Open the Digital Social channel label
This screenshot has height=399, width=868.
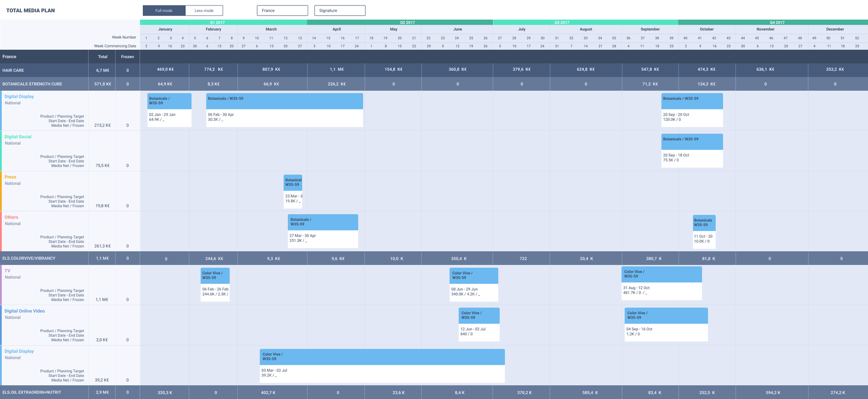(x=18, y=137)
